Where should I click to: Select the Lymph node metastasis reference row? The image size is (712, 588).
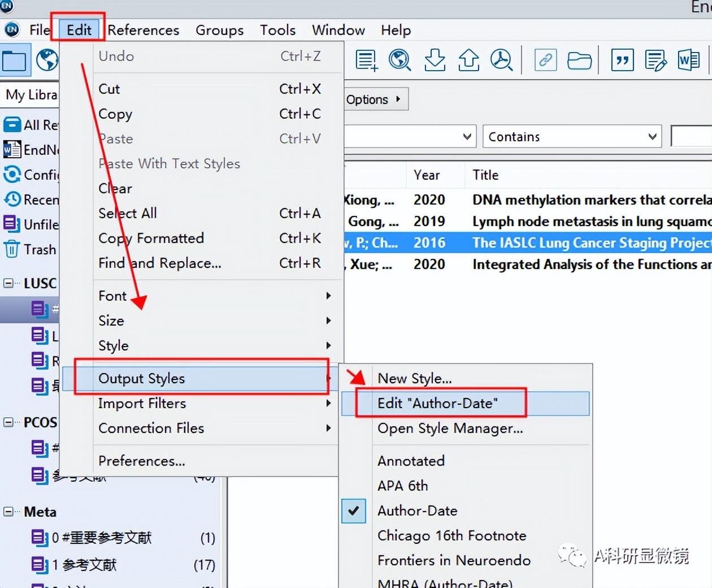point(528,221)
